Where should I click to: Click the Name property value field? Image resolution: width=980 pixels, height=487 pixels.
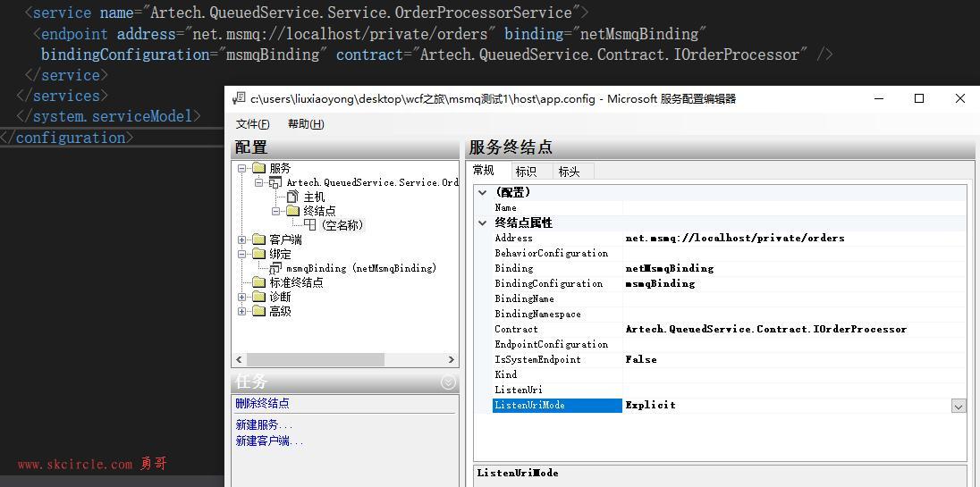[794, 208]
